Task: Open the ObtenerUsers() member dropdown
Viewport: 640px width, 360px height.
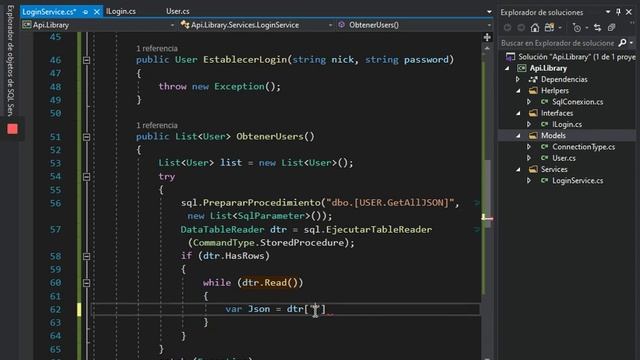Action: 489,25
